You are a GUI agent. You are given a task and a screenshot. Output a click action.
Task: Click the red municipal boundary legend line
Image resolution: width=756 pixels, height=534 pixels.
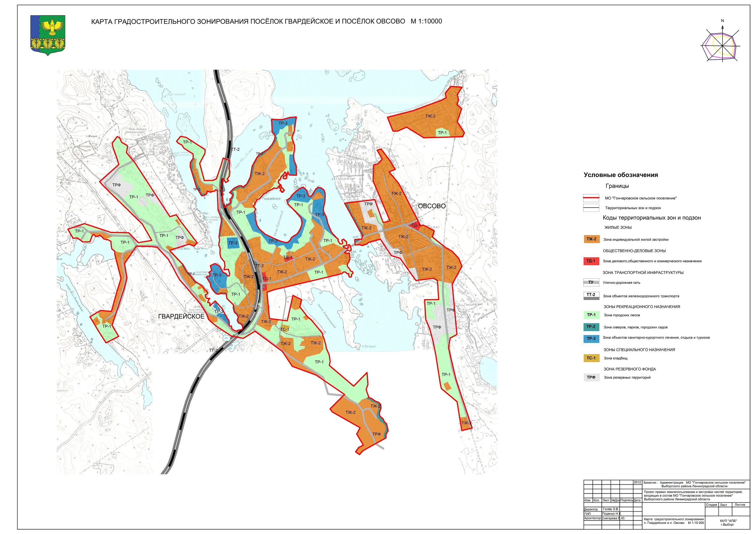point(591,198)
